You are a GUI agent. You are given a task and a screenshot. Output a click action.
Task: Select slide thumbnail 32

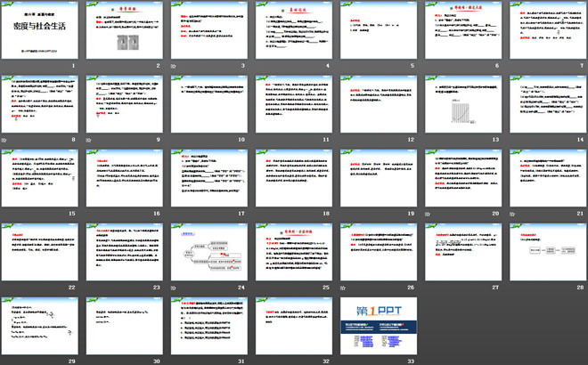click(294, 326)
